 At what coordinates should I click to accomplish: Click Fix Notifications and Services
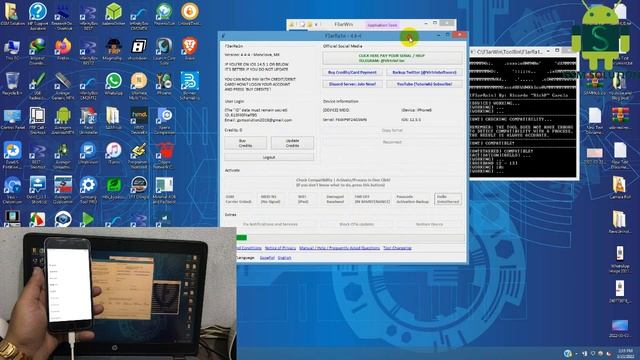point(270,224)
